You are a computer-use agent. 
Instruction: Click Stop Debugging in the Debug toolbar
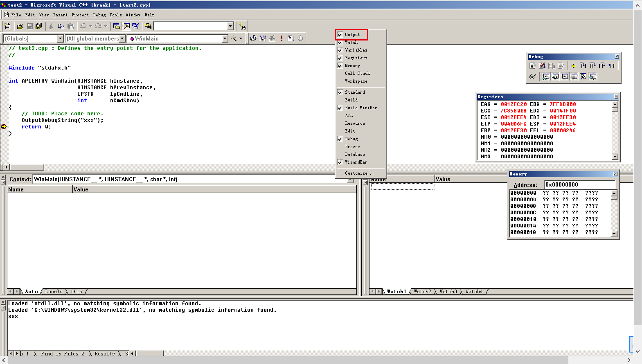542,65
